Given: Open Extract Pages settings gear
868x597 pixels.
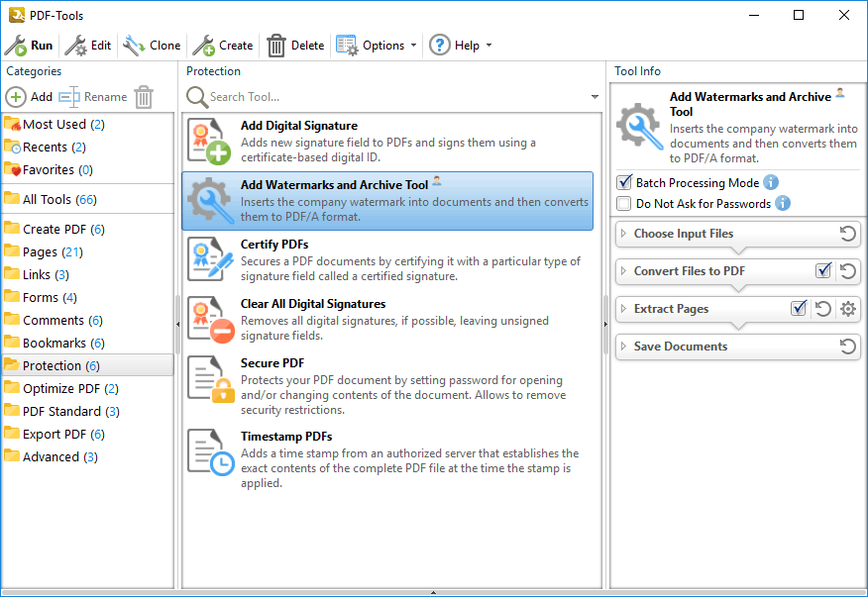Looking at the screenshot, I should pyautogui.click(x=848, y=309).
